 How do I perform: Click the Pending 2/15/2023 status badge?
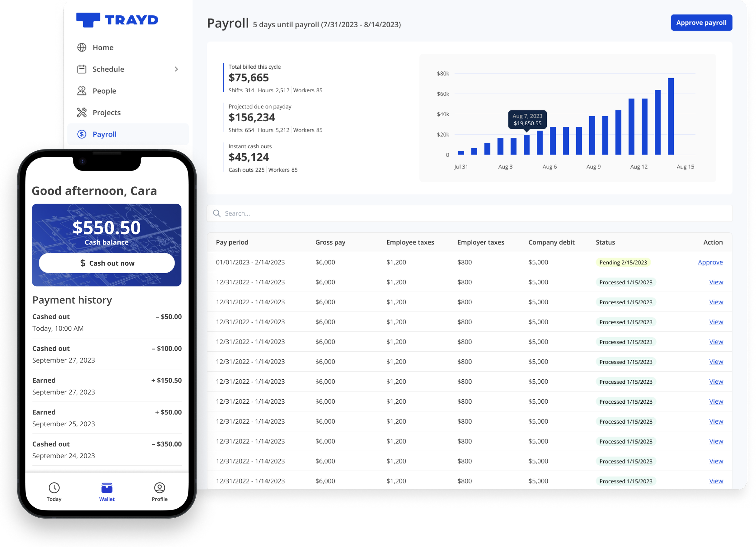click(623, 263)
